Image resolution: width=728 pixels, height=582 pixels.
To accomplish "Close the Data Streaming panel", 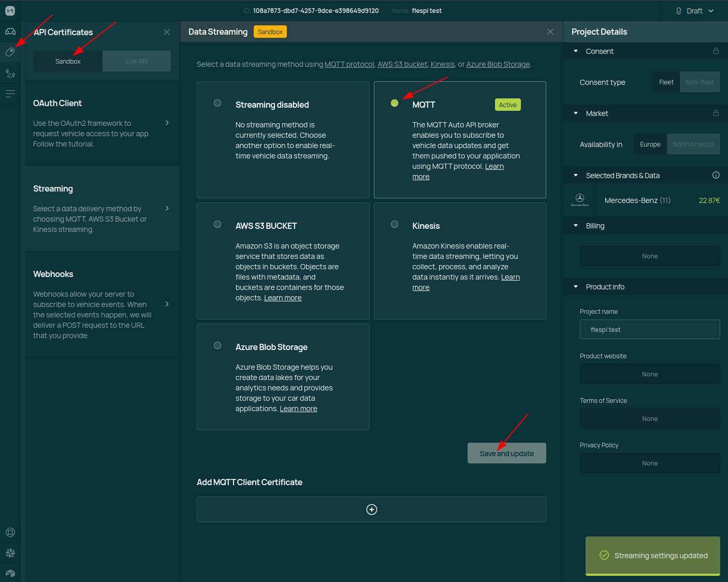I will [x=550, y=32].
